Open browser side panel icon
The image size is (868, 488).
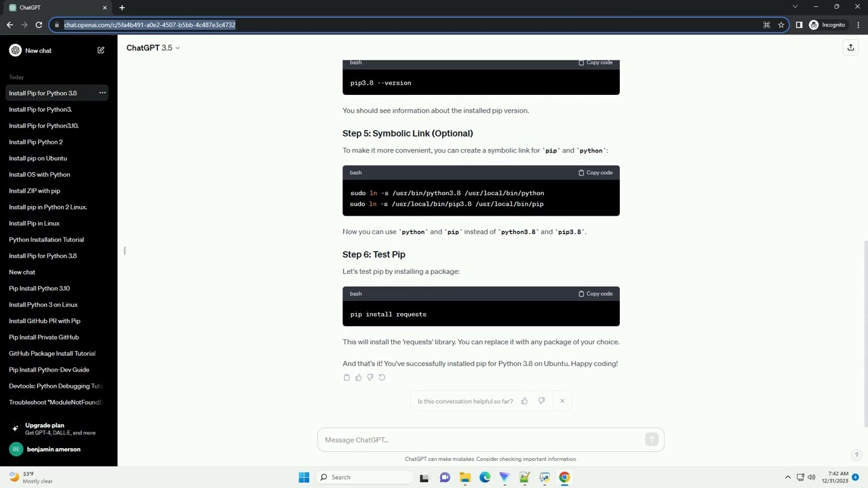799,25
